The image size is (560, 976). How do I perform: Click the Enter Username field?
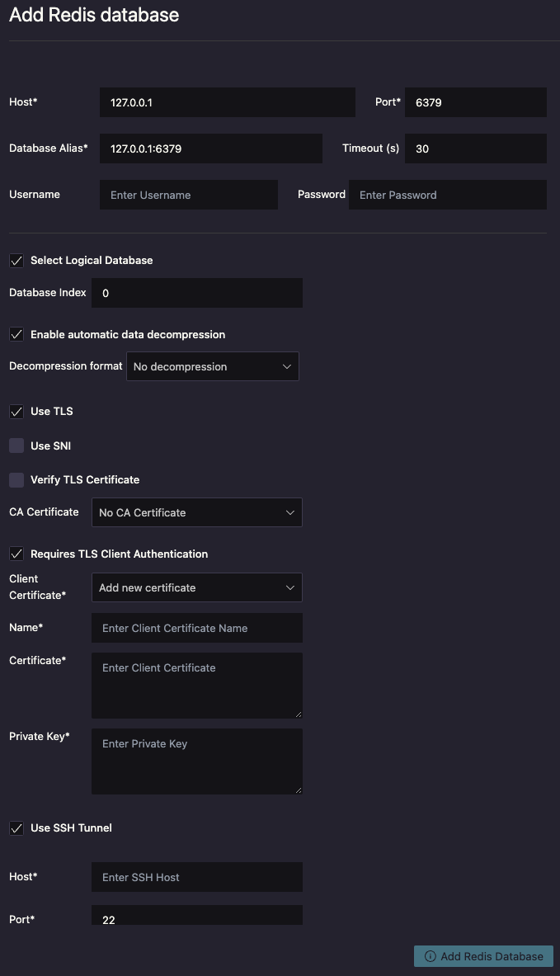click(x=188, y=195)
